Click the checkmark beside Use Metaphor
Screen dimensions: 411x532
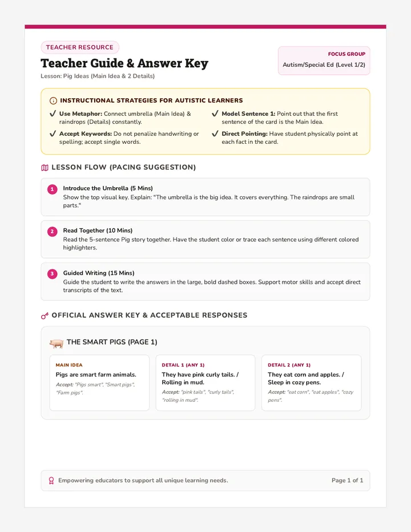pyautogui.click(x=53, y=114)
